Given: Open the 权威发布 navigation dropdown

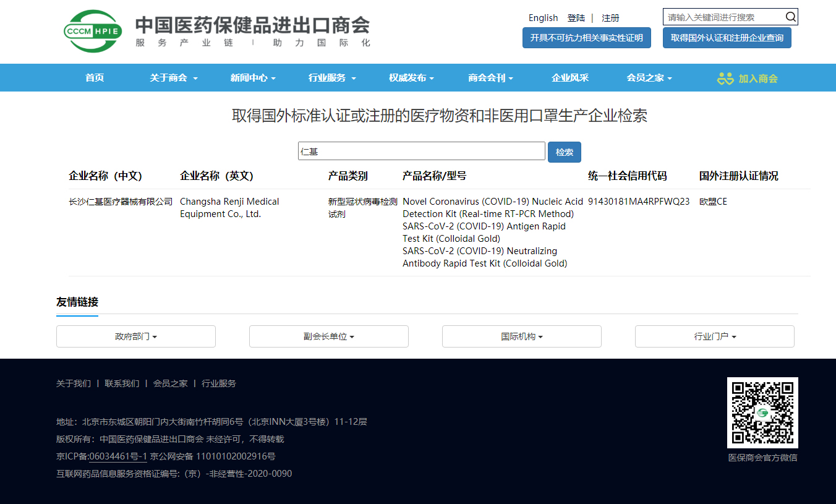Looking at the screenshot, I should (x=411, y=78).
